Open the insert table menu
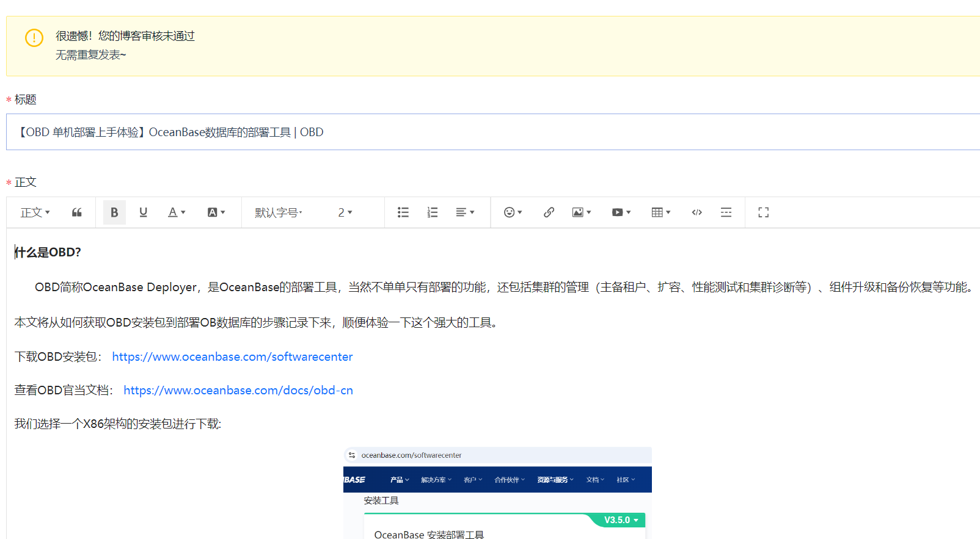 tap(661, 212)
